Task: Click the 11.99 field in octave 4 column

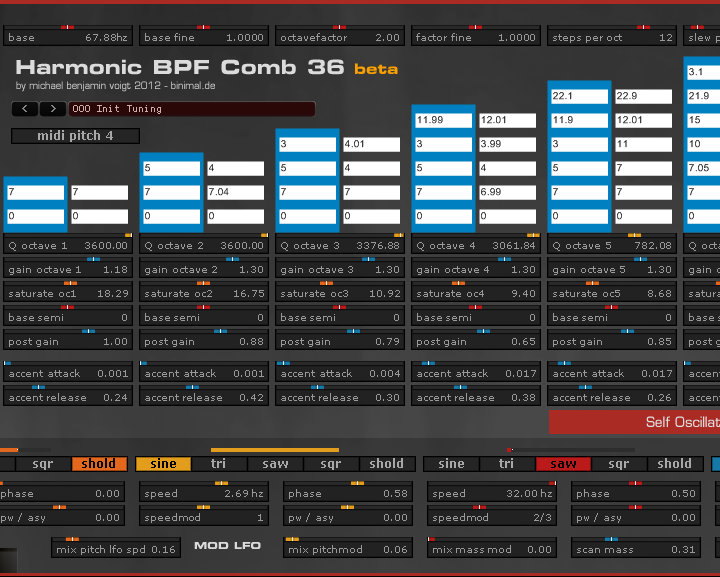Action: pos(444,120)
